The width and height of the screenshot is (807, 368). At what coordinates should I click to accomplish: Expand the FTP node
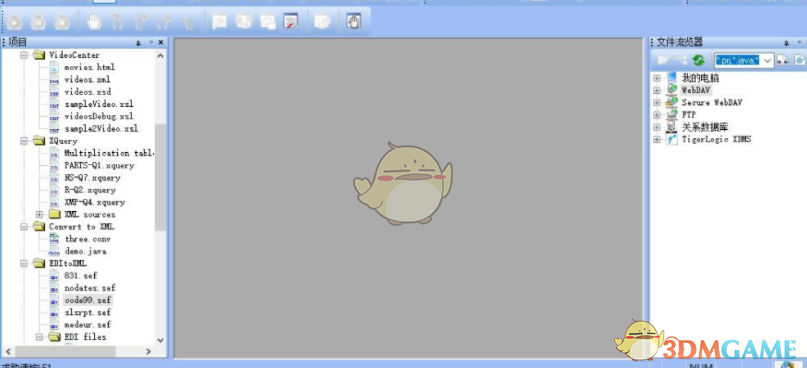click(657, 115)
